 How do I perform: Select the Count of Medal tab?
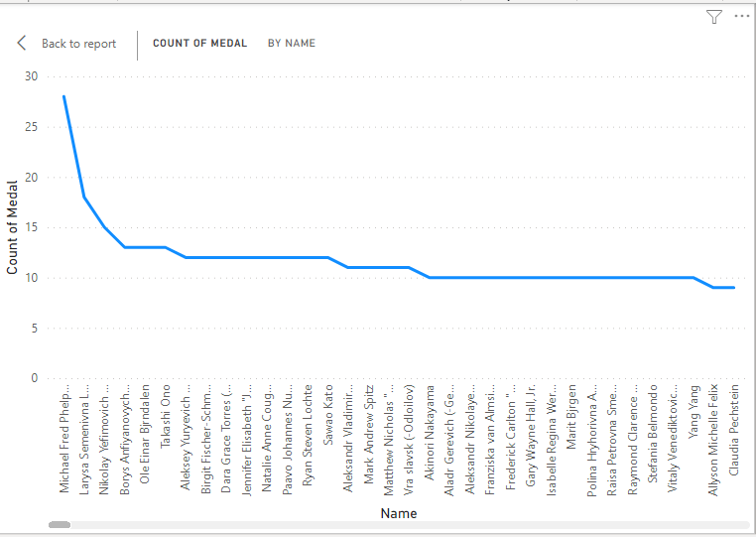(199, 44)
